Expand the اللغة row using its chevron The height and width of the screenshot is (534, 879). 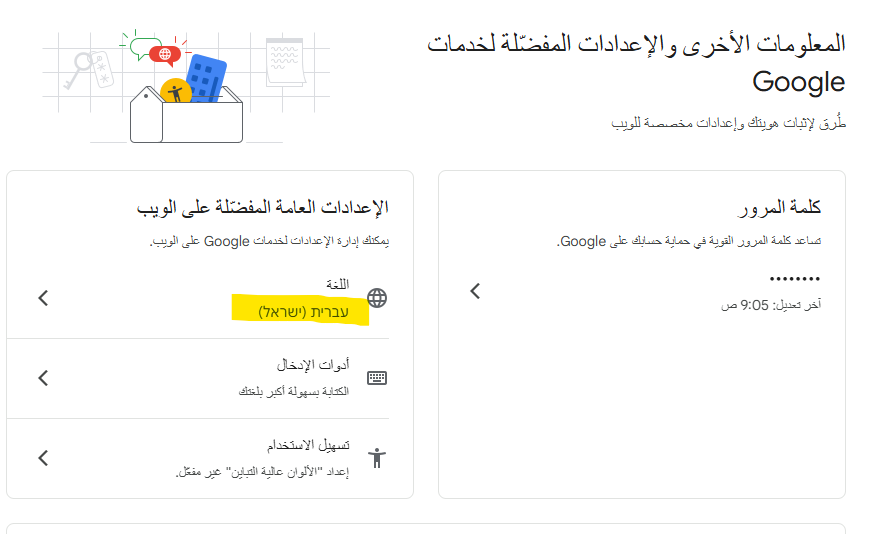click(43, 298)
